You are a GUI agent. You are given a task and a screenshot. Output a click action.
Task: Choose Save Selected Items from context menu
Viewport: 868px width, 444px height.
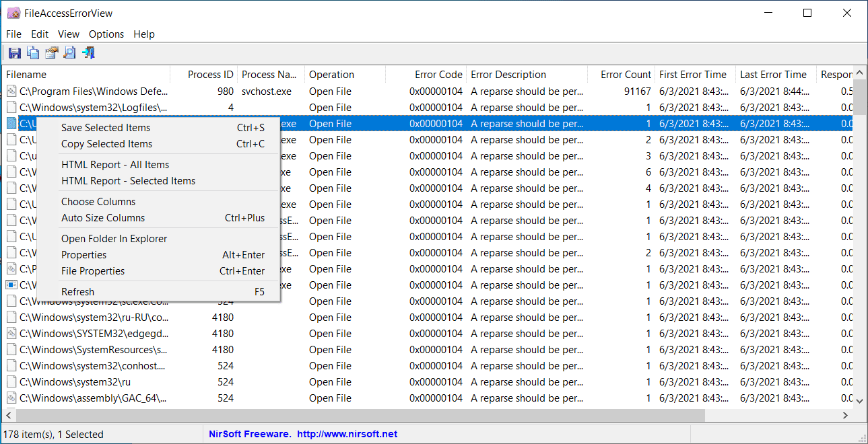point(158,128)
